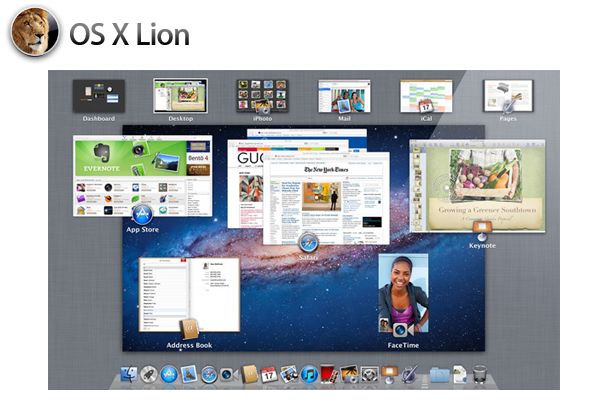Select the rearmost Safari window behind Gucci
This screenshot has width=606, height=404.
(307, 133)
